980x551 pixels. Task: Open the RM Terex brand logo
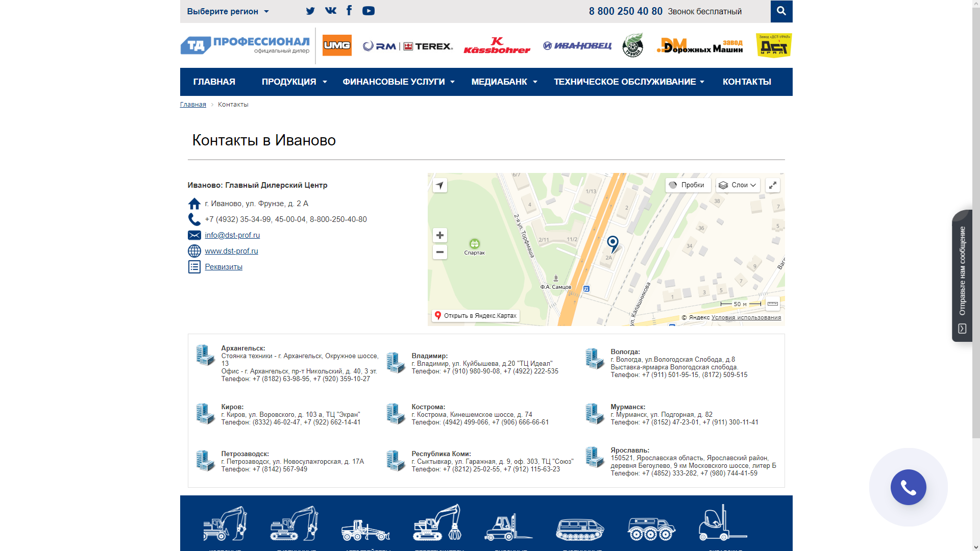tap(408, 46)
